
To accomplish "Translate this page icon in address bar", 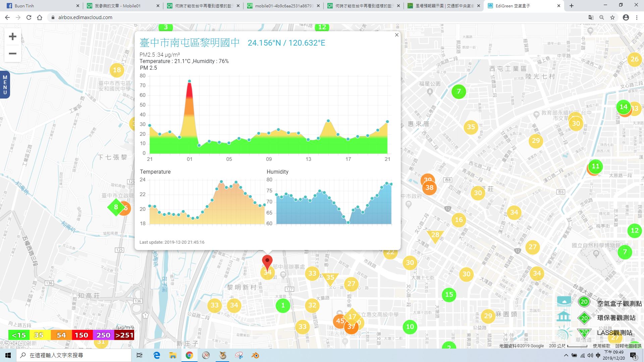I will [x=591, y=17].
